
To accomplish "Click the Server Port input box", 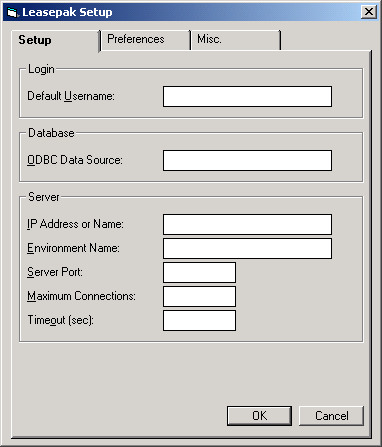I will [x=199, y=272].
